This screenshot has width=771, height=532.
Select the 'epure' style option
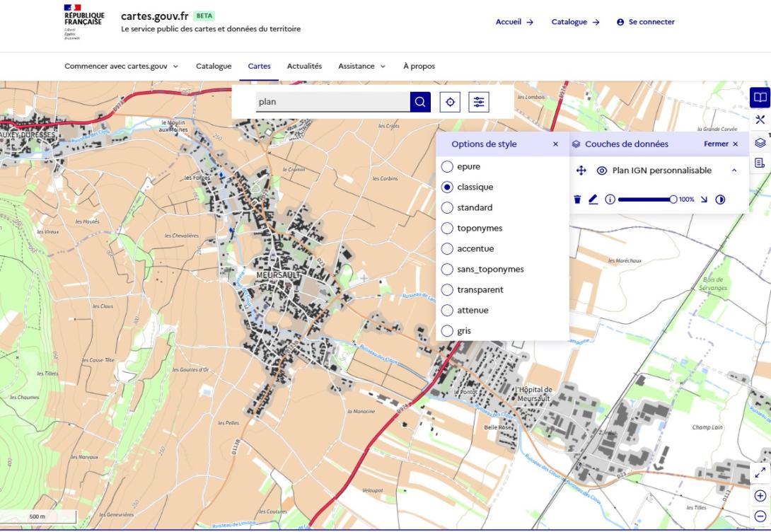click(x=447, y=167)
